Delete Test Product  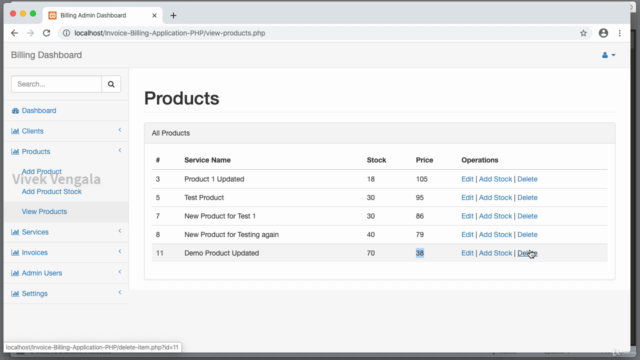tap(527, 198)
